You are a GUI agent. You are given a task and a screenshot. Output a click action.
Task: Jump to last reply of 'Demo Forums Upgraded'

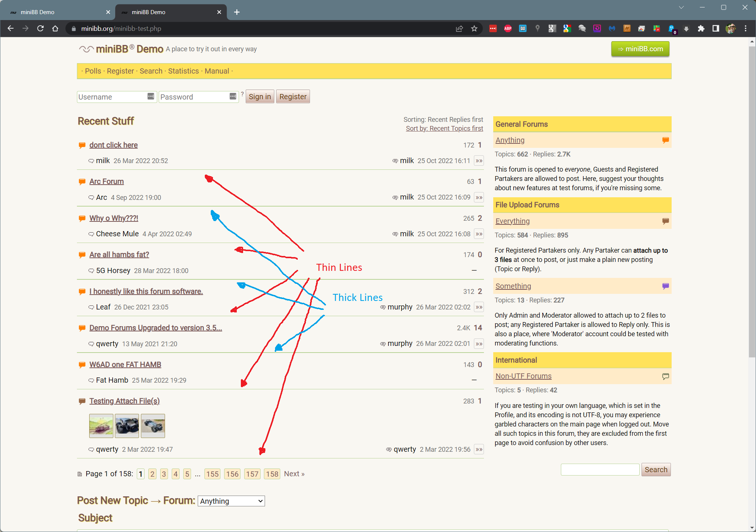click(479, 344)
